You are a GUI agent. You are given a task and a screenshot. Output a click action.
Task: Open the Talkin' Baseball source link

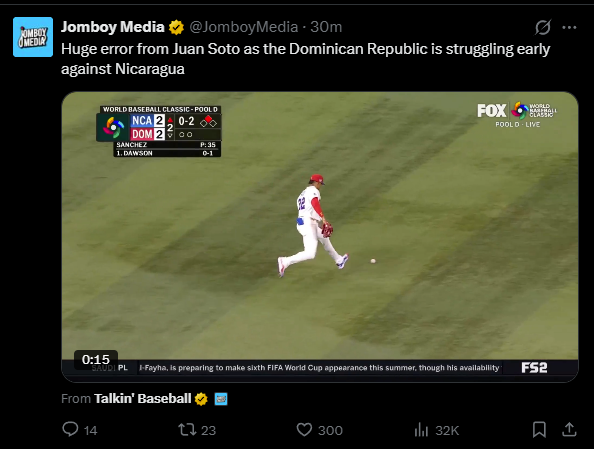pos(142,399)
